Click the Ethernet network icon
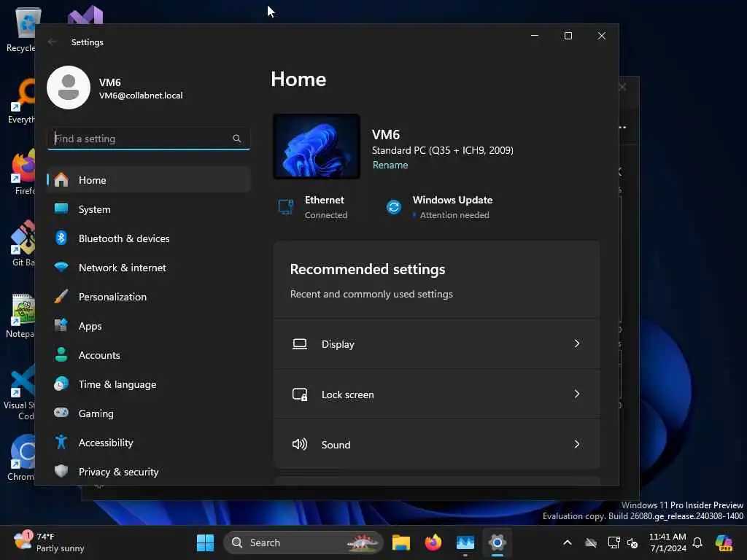 [286, 207]
